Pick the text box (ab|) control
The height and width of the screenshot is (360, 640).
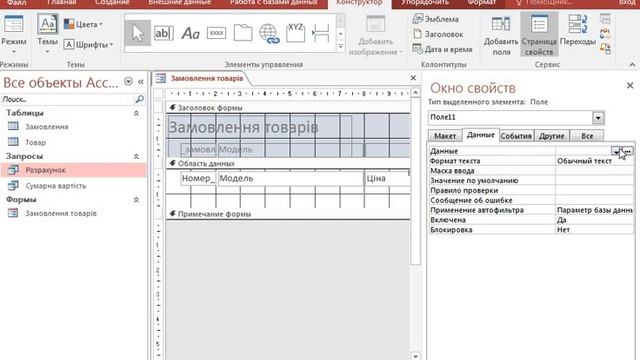[164, 33]
